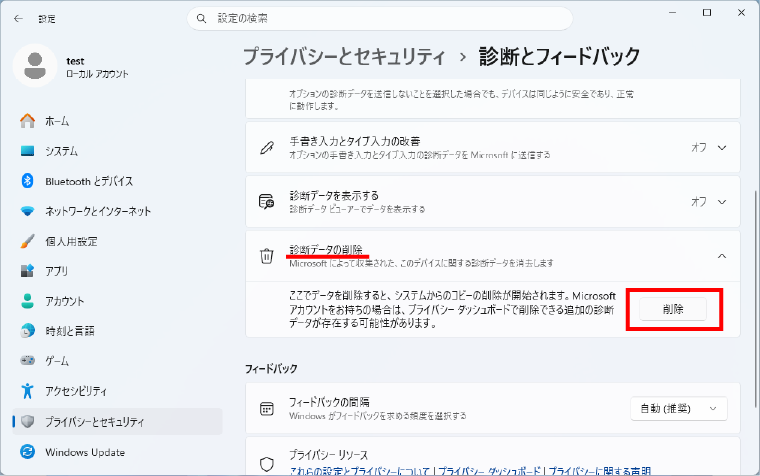Open the これらの設定とプライバシーについて link
The width and height of the screenshot is (760, 476).
click(359, 471)
